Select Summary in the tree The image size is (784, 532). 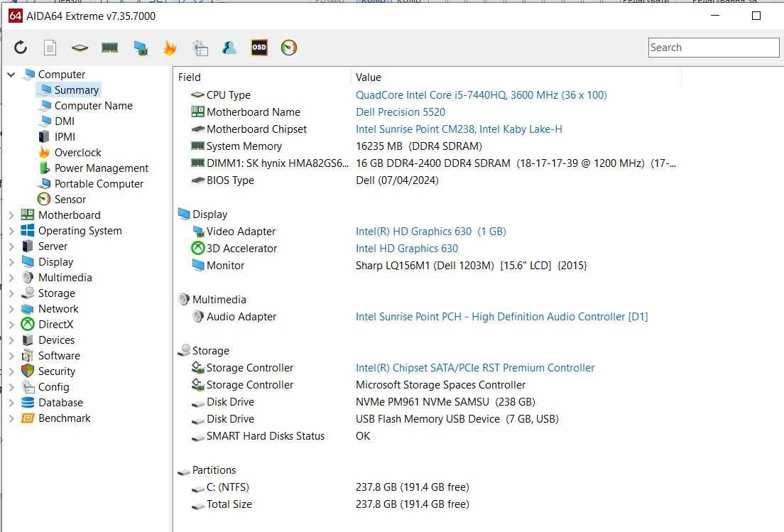coord(76,90)
